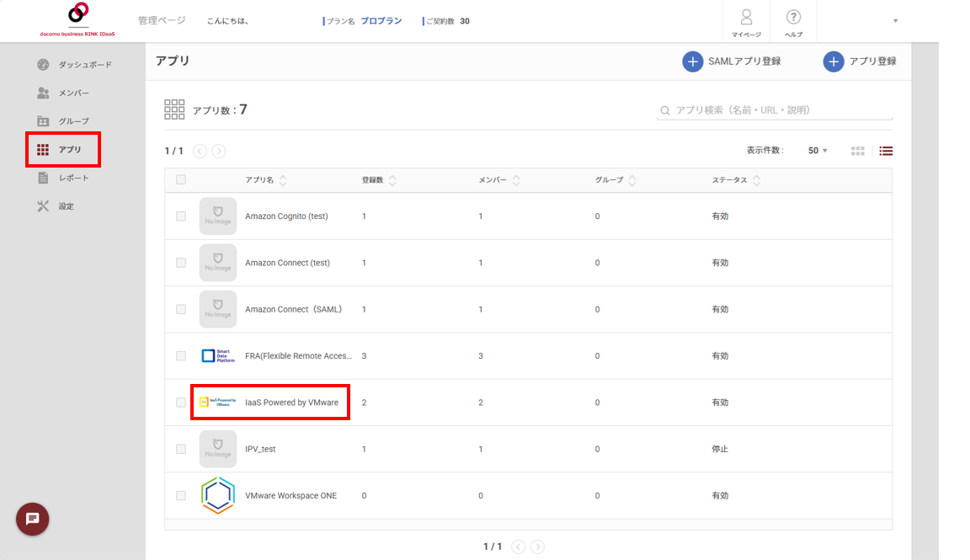970x560 pixels.
Task: Open 設定 in the sidebar
Action: [x=55, y=206]
